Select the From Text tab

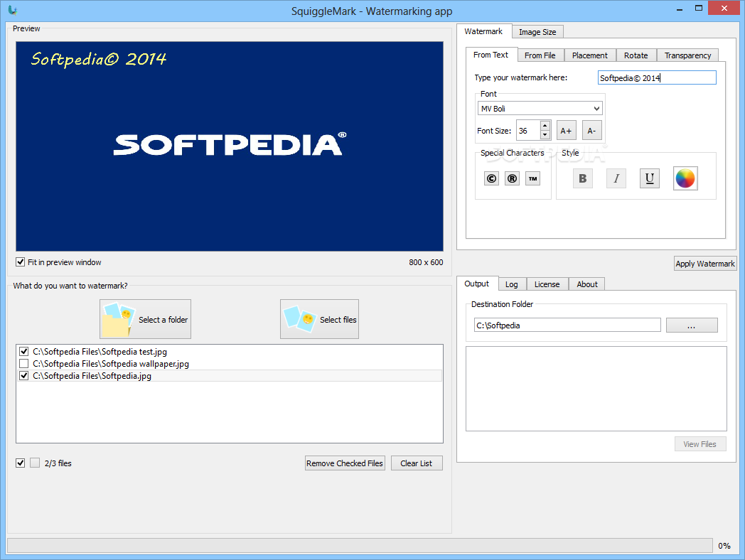click(491, 55)
